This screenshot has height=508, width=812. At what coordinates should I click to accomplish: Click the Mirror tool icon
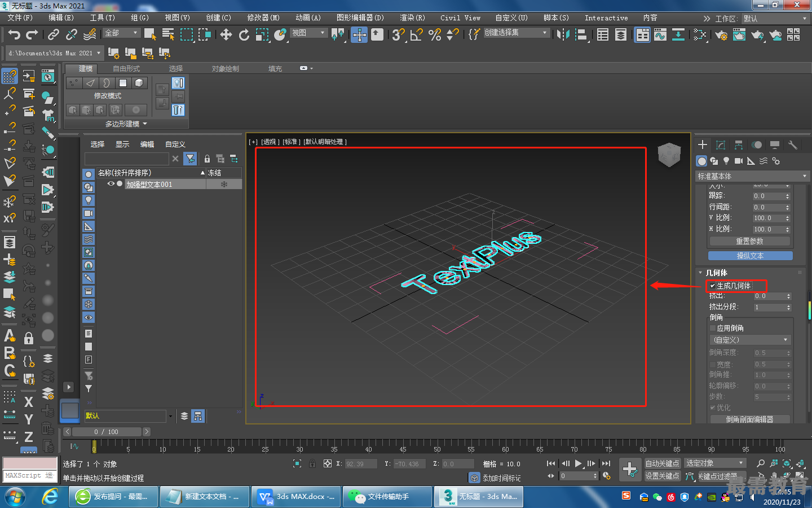pos(563,35)
